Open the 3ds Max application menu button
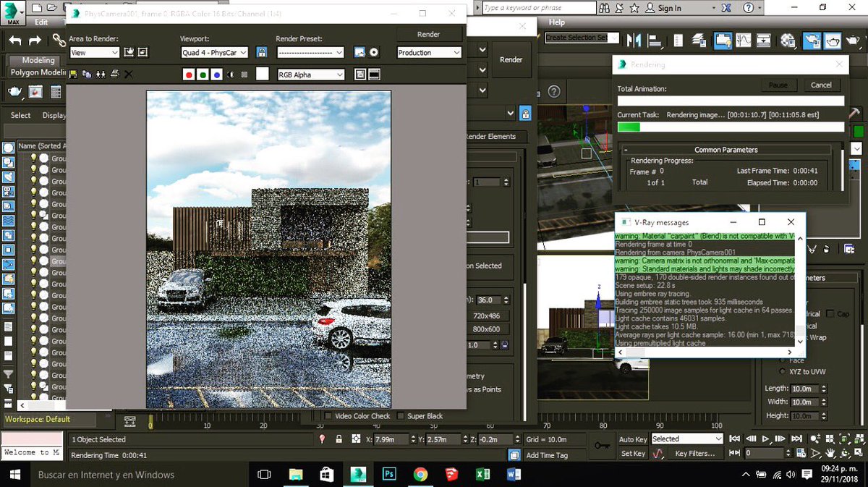This screenshot has width=868, height=487. coord(13,12)
